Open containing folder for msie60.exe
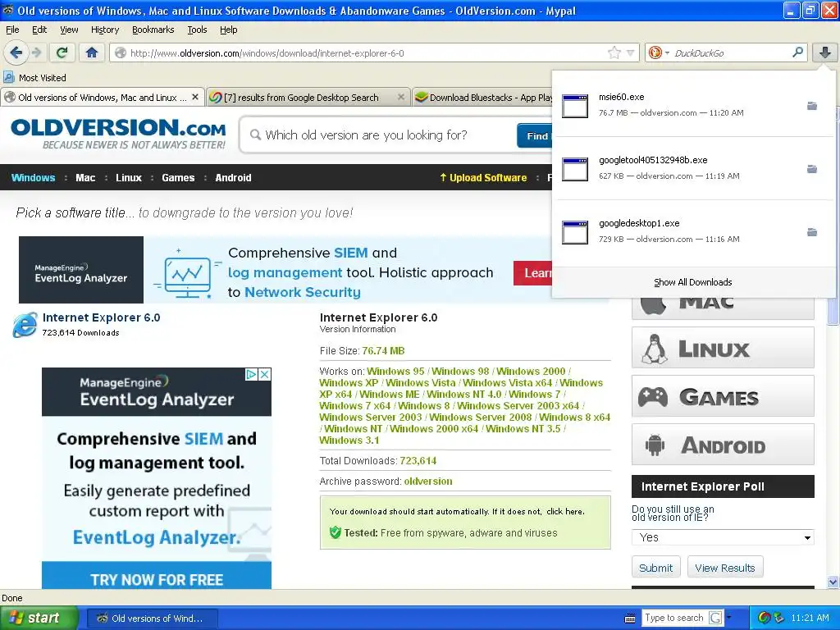840x630 pixels. pyautogui.click(x=812, y=106)
